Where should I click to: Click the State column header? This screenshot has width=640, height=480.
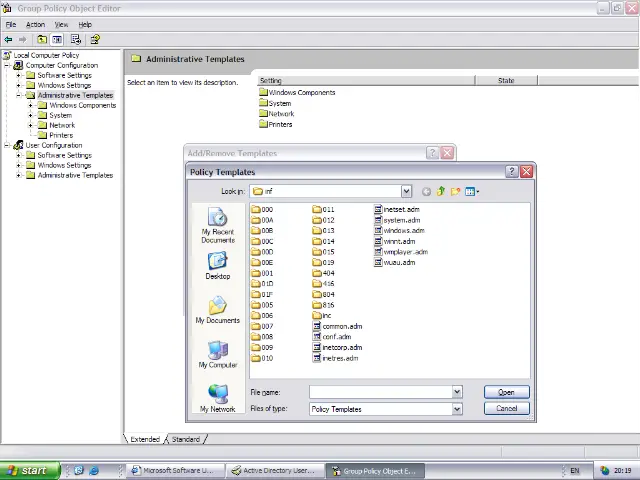point(506,80)
